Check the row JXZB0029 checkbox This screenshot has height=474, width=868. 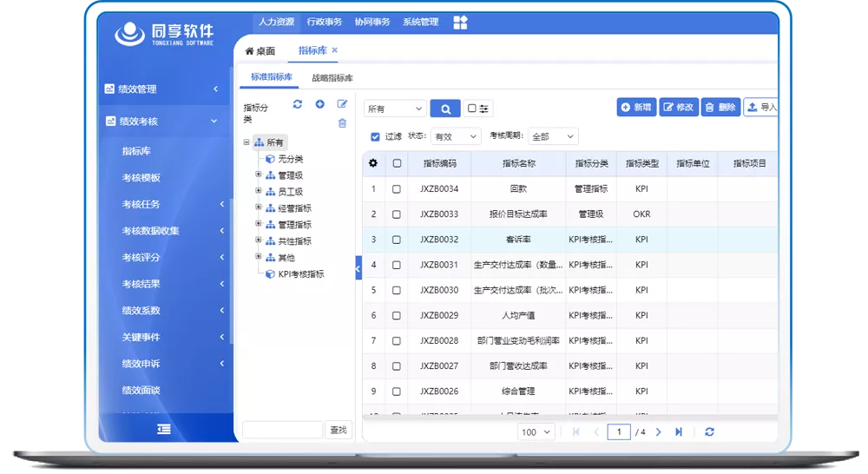tap(397, 316)
